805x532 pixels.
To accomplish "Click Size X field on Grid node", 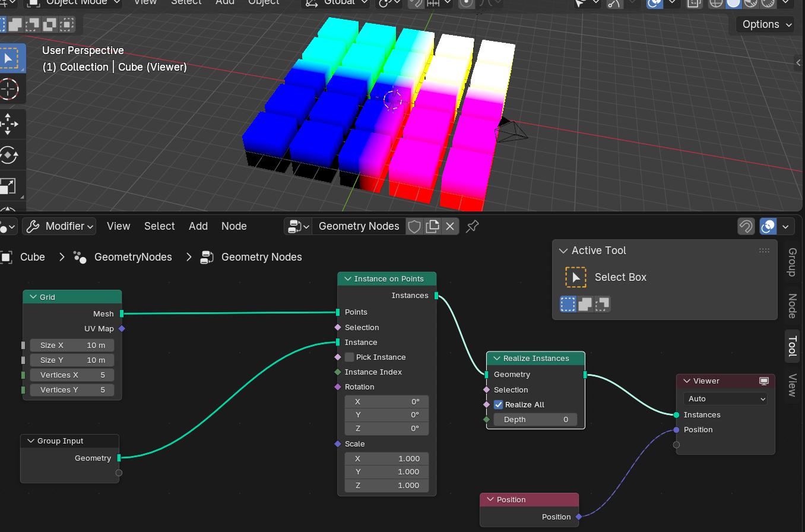I will [x=72, y=345].
